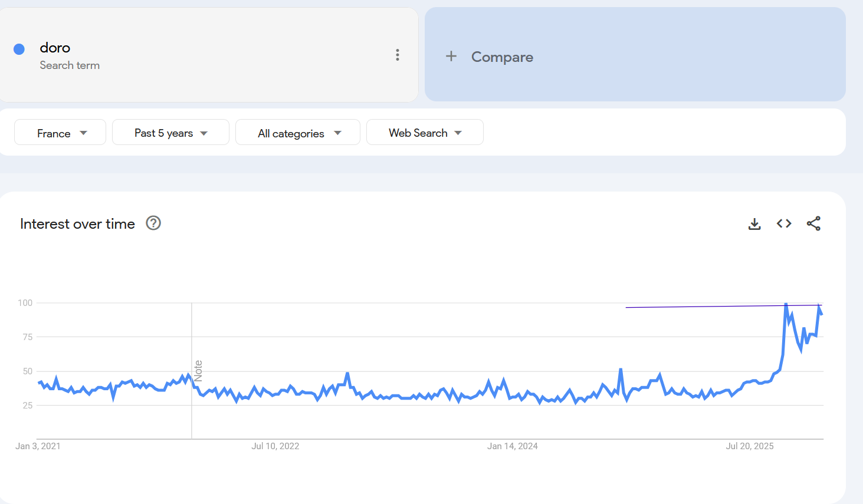This screenshot has height=504, width=863.
Task: Download the Interest over time data
Action: click(x=754, y=224)
